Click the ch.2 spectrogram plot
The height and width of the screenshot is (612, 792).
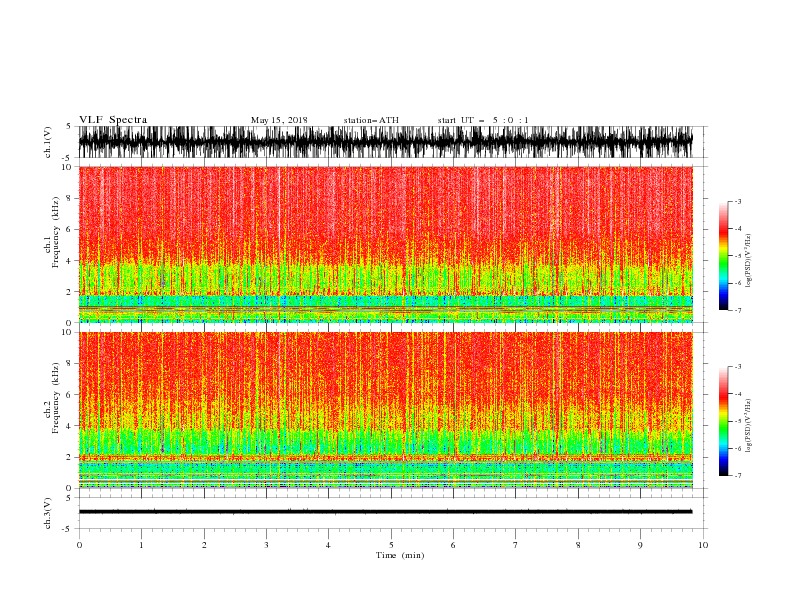(x=385, y=410)
